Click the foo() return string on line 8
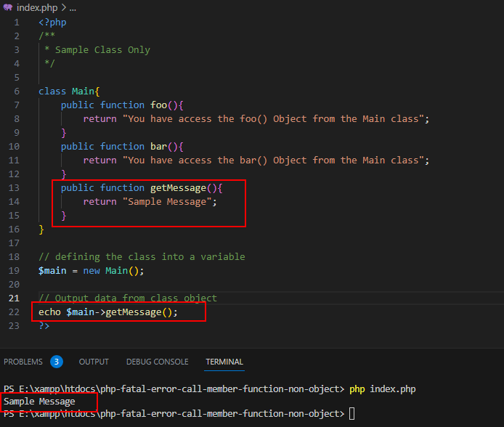Image resolution: width=504 pixels, height=427 pixels. [274, 119]
